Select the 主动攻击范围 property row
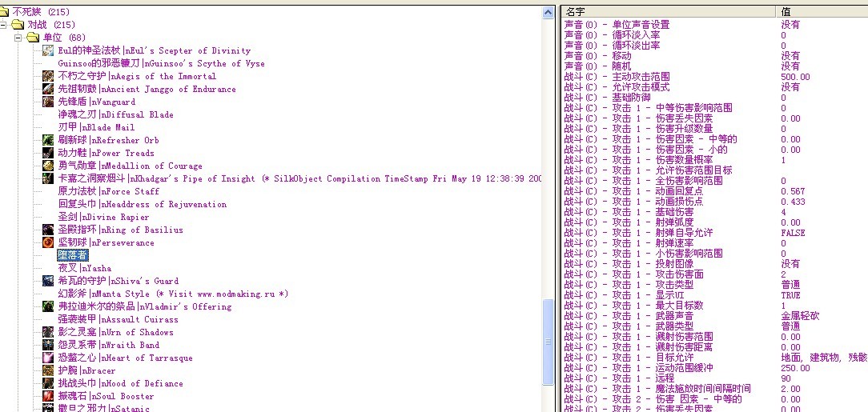Image resolution: width=868 pixels, height=412 pixels. click(618, 77)
